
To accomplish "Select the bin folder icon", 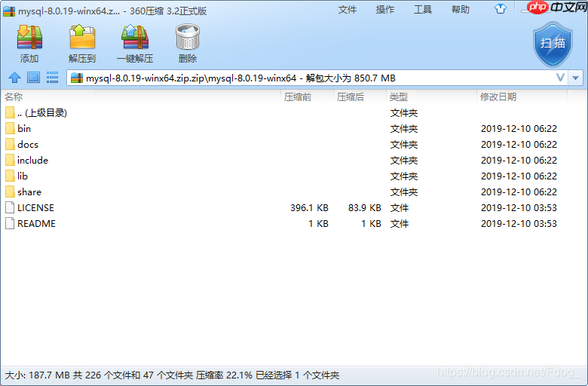I will tap(10, 128).
